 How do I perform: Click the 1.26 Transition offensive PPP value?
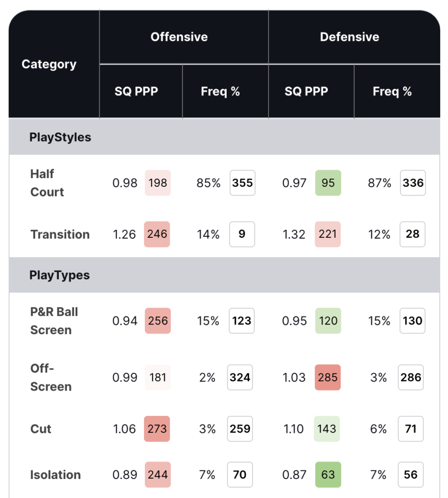[x=125, y=234]
